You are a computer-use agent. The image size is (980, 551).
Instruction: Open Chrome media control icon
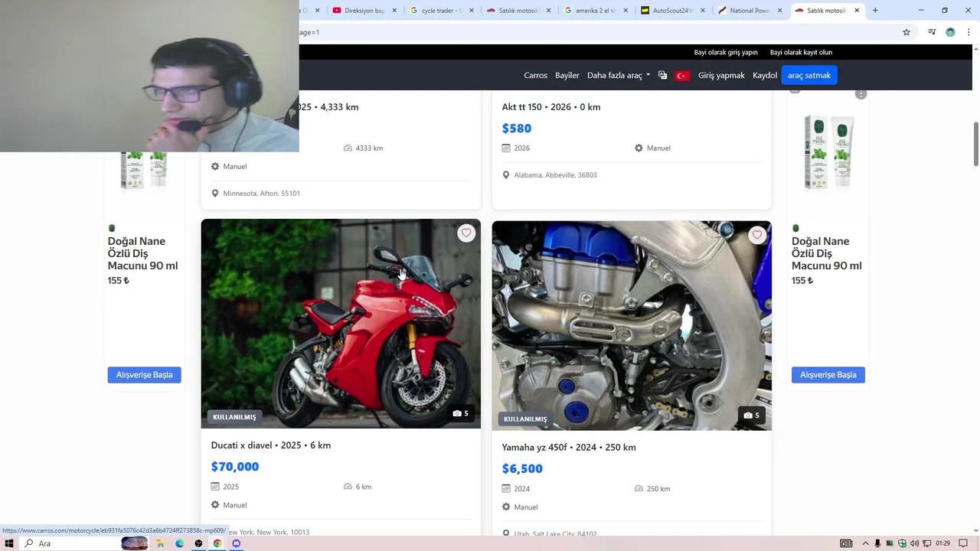(932, 32)
